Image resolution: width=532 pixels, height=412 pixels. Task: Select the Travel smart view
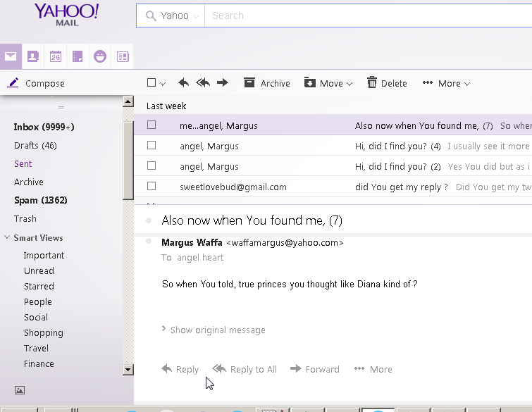coord(37,348)
